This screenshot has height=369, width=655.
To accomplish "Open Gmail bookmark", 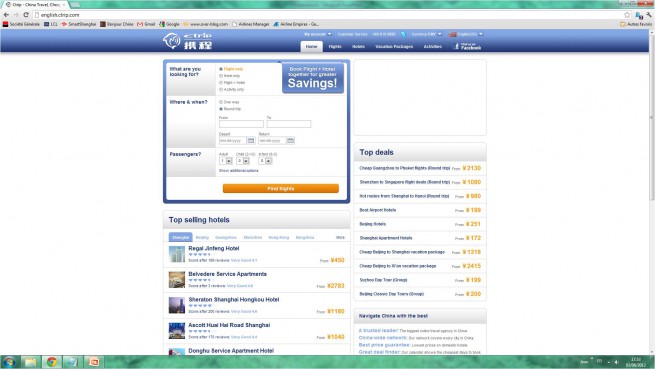I will (x=146, y=24).
